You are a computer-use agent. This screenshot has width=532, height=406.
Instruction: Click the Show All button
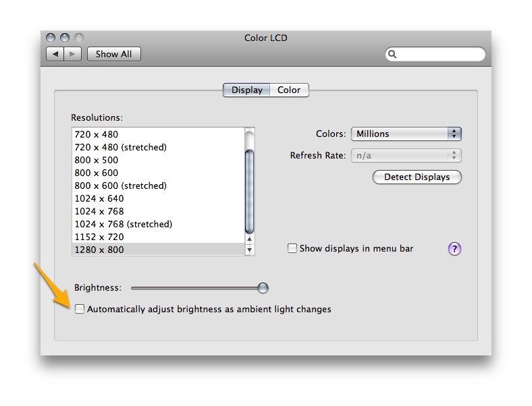point(113,54)
